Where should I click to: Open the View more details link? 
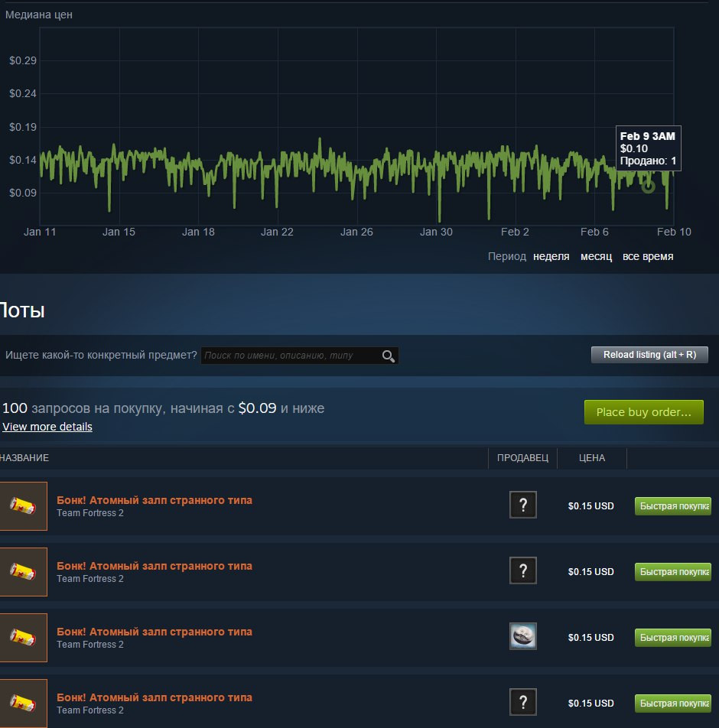pyautogui.click(x=47, y=427)
